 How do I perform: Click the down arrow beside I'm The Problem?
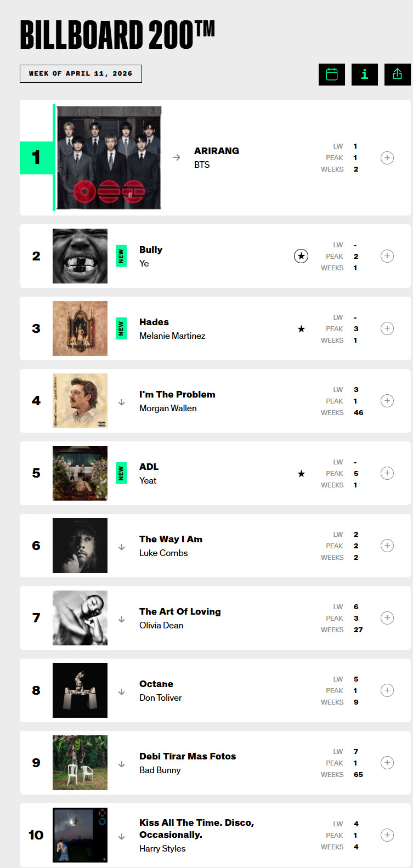click(122, 402)
